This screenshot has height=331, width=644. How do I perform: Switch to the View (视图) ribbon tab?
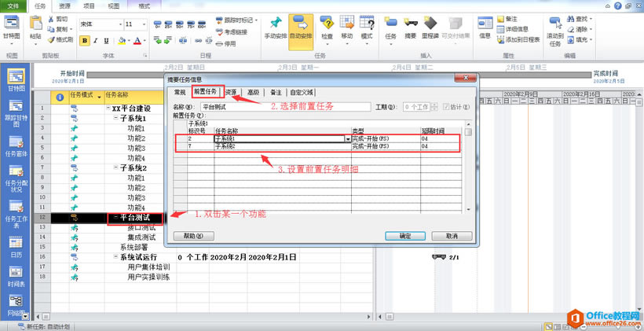114,6
